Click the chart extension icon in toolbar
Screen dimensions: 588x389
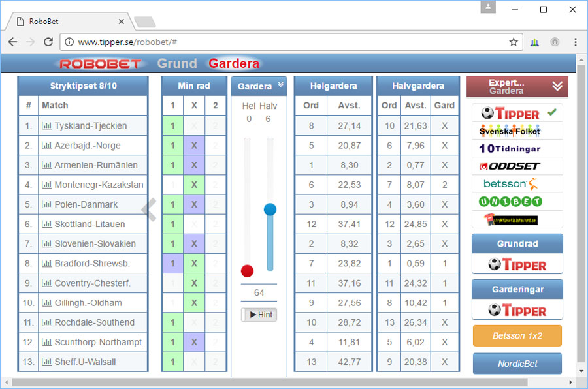point(534,42)
